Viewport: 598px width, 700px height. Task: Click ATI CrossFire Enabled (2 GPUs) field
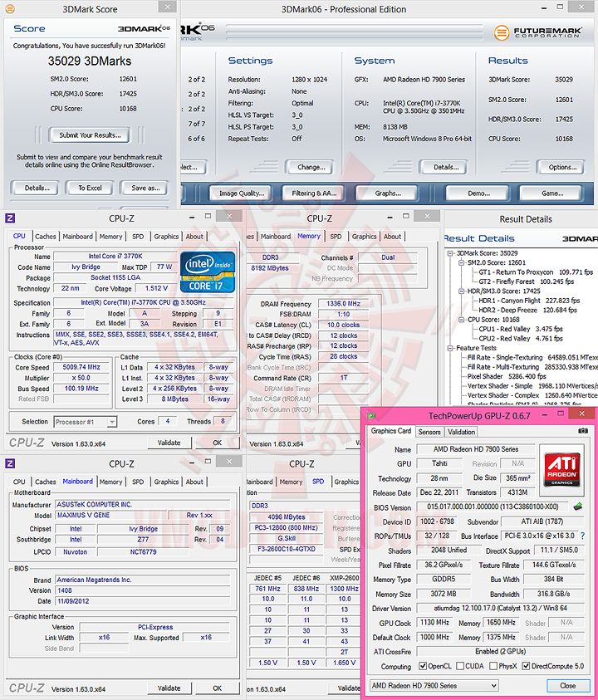point(500,651)
